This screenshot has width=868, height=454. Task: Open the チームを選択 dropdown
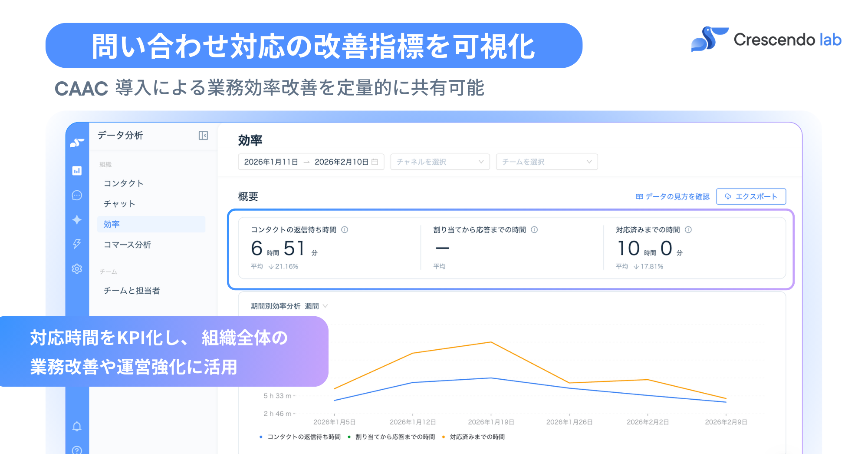coord(546,162)
